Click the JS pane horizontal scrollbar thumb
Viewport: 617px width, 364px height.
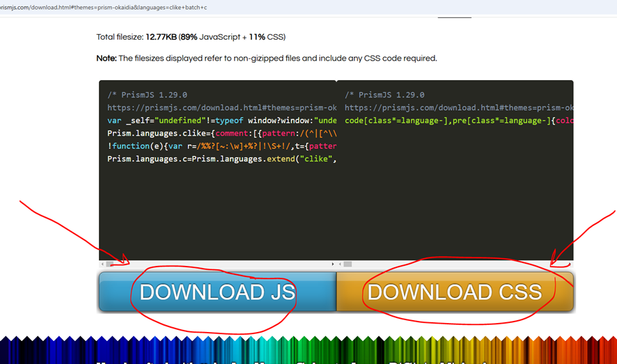[x=110, y=264]
